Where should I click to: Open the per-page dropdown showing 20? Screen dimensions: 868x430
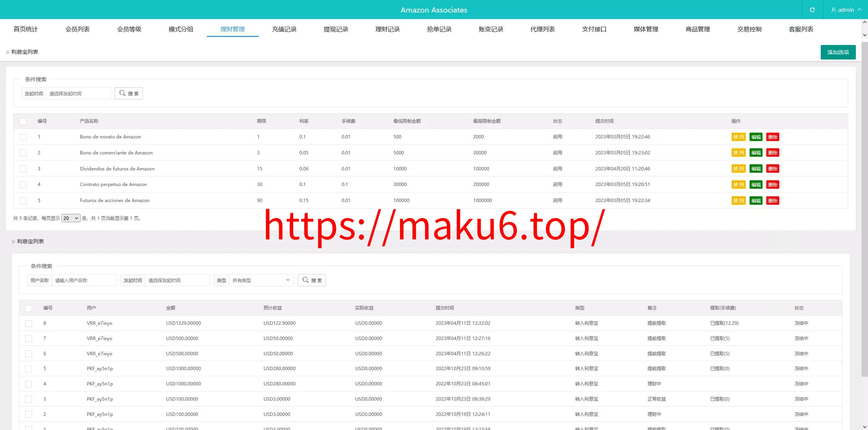(x=71, y=218)
